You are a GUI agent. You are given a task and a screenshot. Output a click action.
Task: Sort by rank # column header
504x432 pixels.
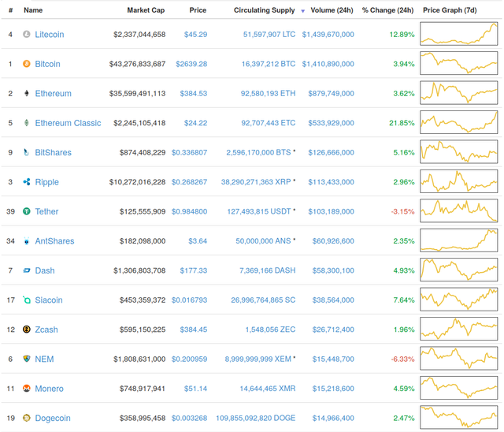pyautogui.click(x=10, y=10)
